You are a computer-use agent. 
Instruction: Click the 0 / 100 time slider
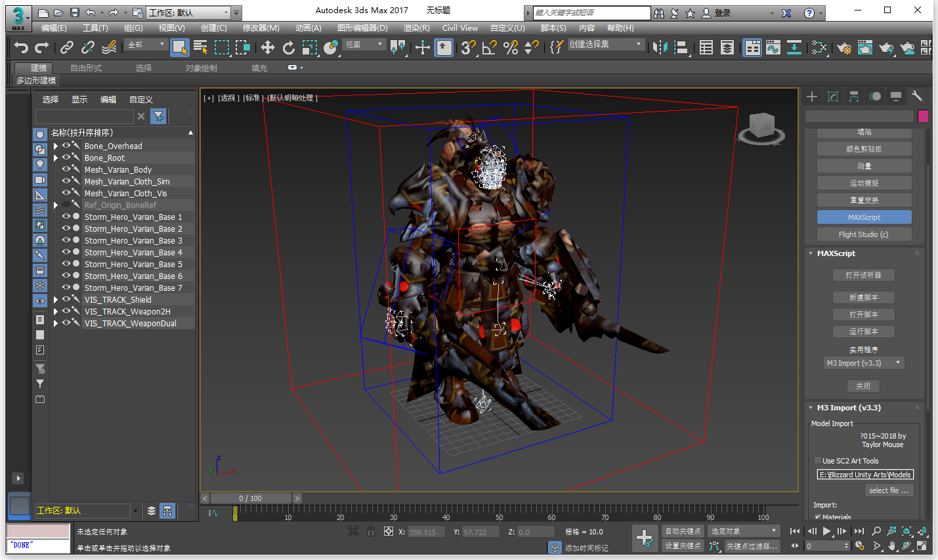pyautogui.click(x=250, y=498)
